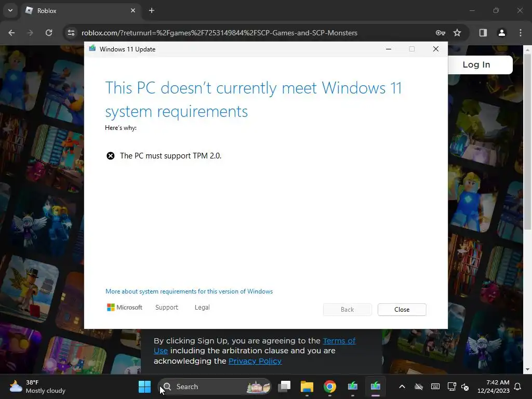Click Chrome's forward navigation arrow
Image resolution: width=532 pixels, height=399 pixels.
[30, 33]
